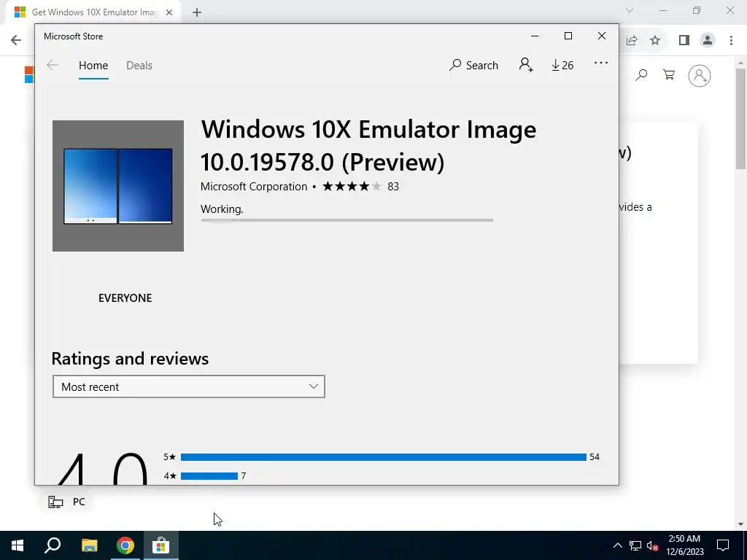Click Chrome share page icon
747x560 pixels.
[632, 41]
